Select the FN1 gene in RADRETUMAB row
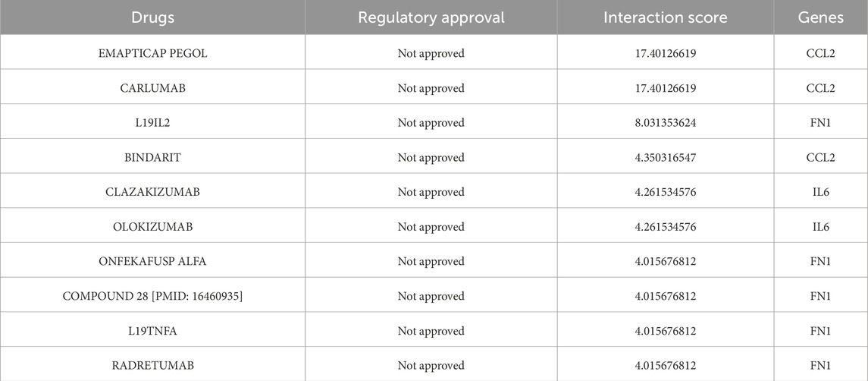The height and width of the screenshot is (381, 868). [x=820, y=366]
